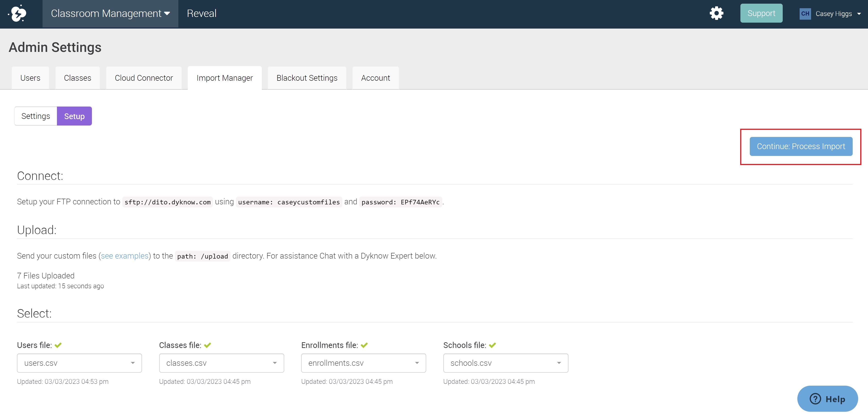
Task: Open the see examples link
Action: click(x=125, y=256)
